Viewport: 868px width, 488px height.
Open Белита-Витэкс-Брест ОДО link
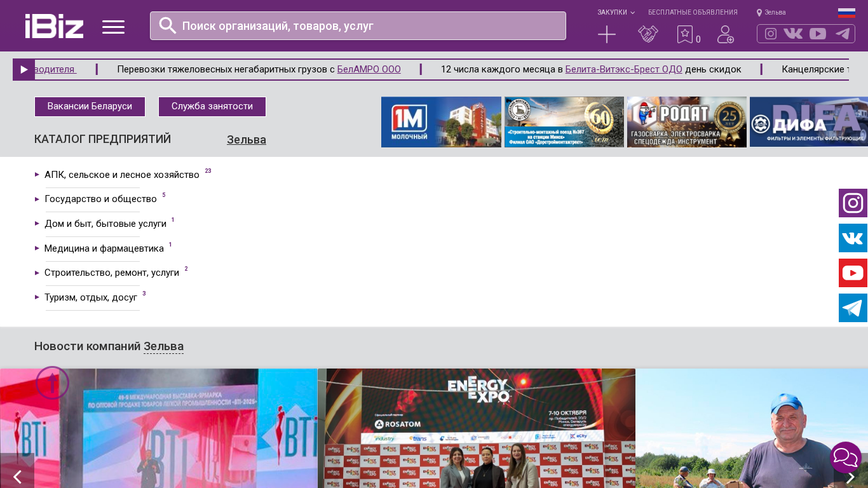click(623, 69)
